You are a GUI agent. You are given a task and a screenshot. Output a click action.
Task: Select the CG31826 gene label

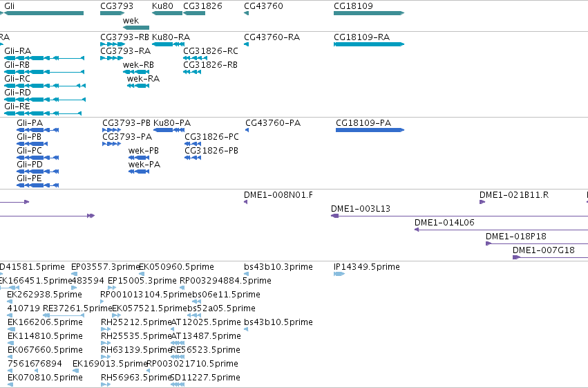pyautogui.click(x=202, y=6)
